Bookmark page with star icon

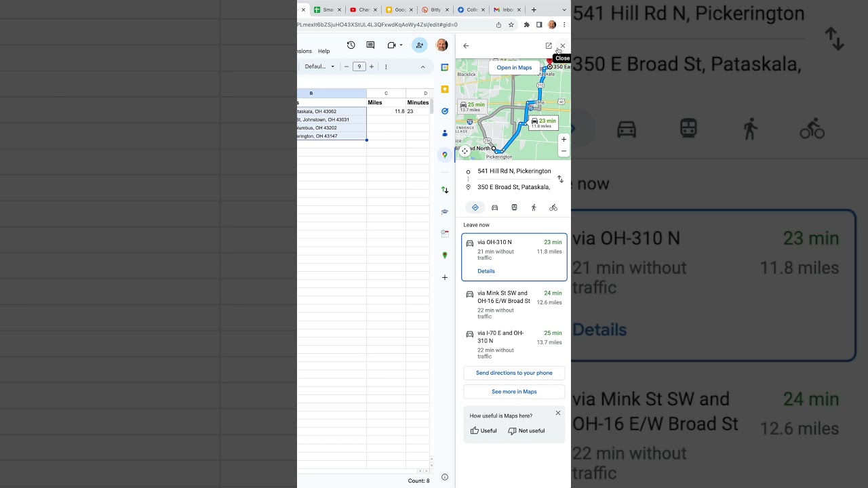click(x=511, y=25)
